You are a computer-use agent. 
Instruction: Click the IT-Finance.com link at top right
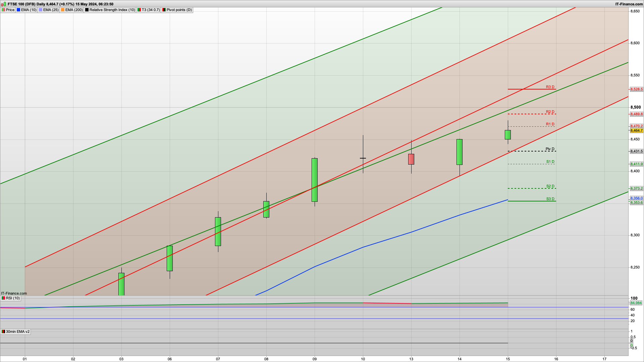tap(629, 4)
